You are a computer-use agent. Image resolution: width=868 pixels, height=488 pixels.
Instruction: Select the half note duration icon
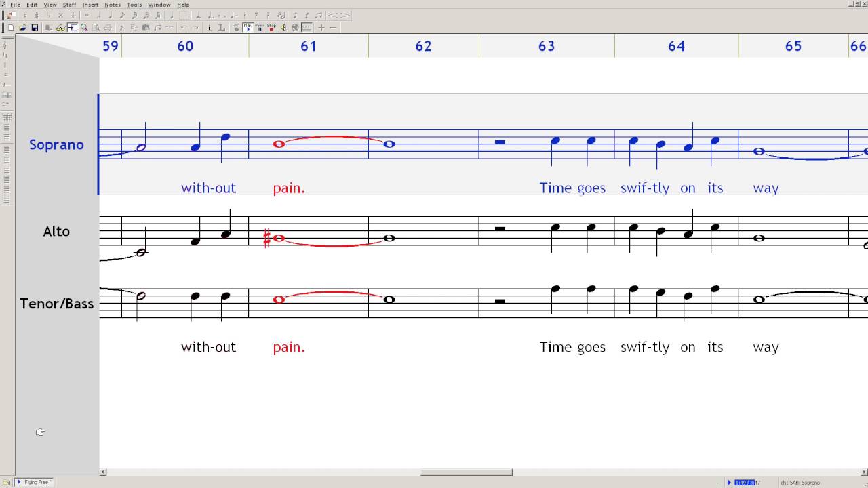point(98,15)
